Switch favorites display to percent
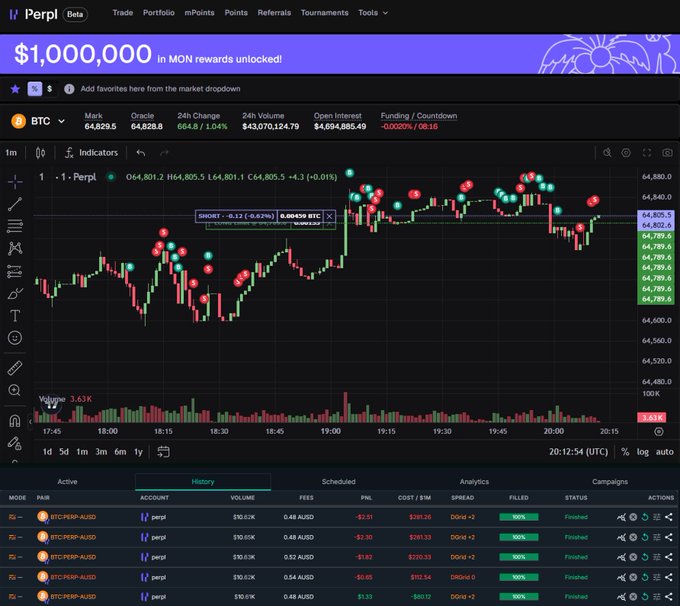Image resolution: width=680 pixels, height=606 pixels. click(35, 89)
